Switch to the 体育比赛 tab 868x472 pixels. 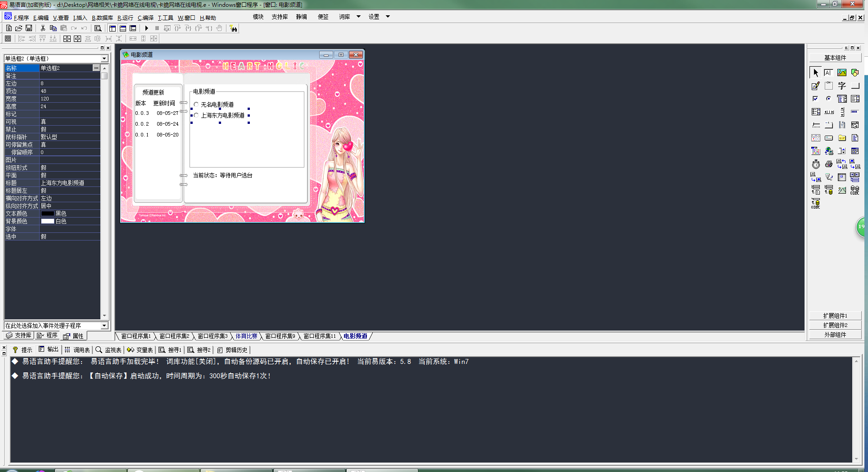click(246, 336)
